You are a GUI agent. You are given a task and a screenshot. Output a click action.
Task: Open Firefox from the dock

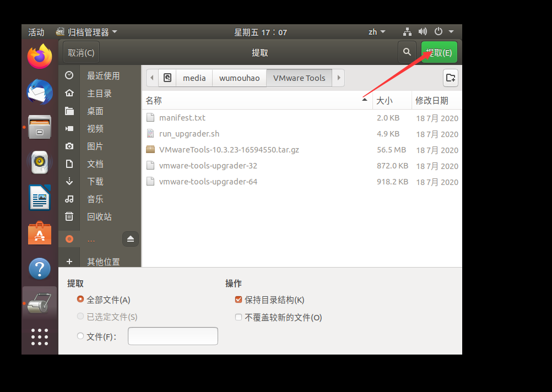[x=40, y=56]
